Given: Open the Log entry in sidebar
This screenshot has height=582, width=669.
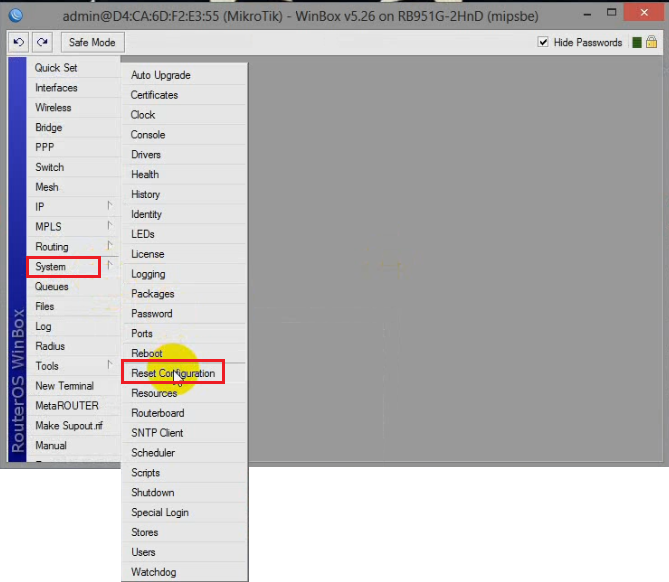Looking at the screenshot, I should point(43,326).
